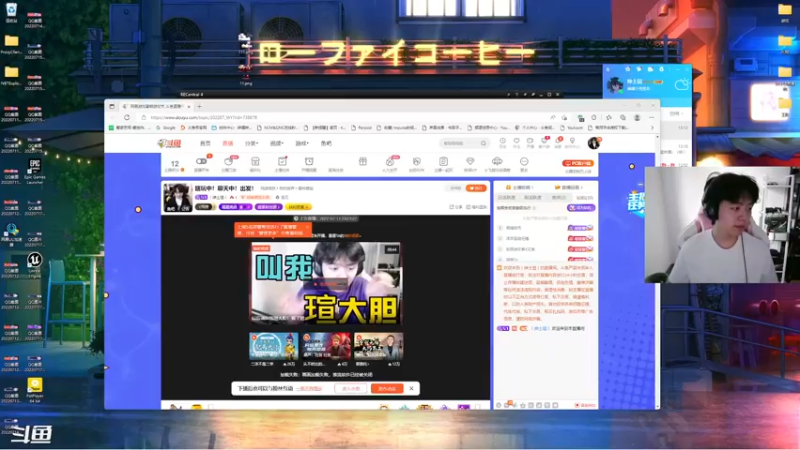Click the browser back arrow

pos(113,117)
